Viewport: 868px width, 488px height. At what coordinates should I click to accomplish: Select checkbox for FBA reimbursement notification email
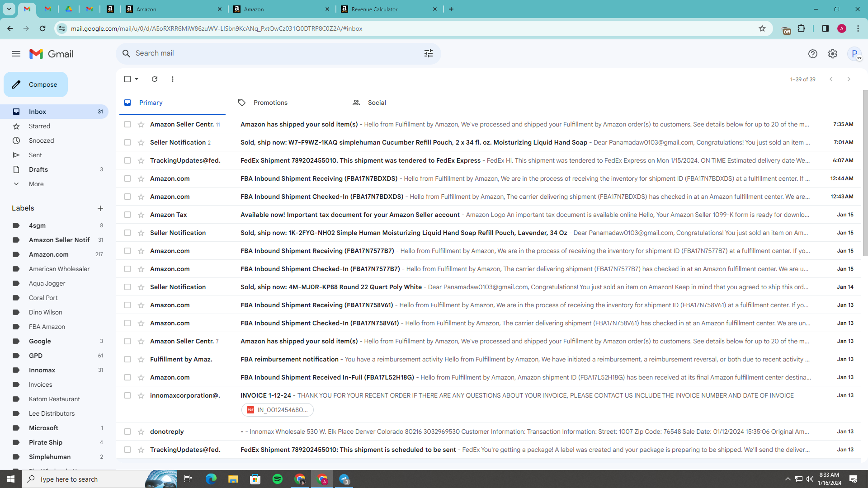pos(127,359)
